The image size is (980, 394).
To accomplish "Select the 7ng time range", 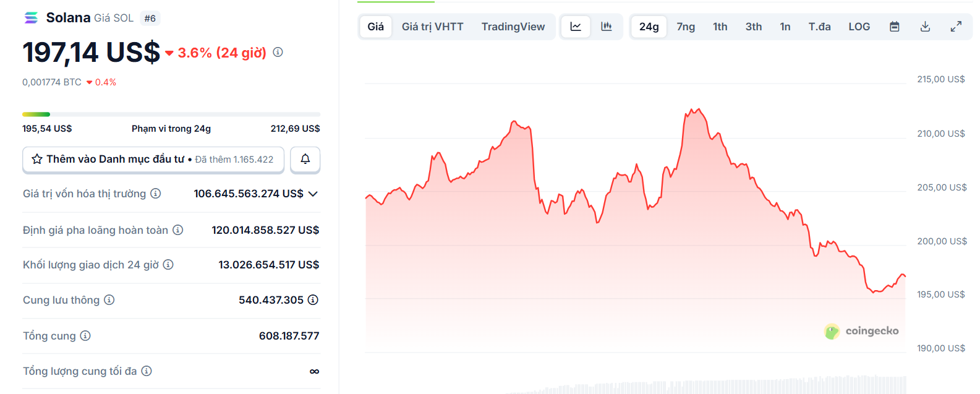I will tap(686, 27).
